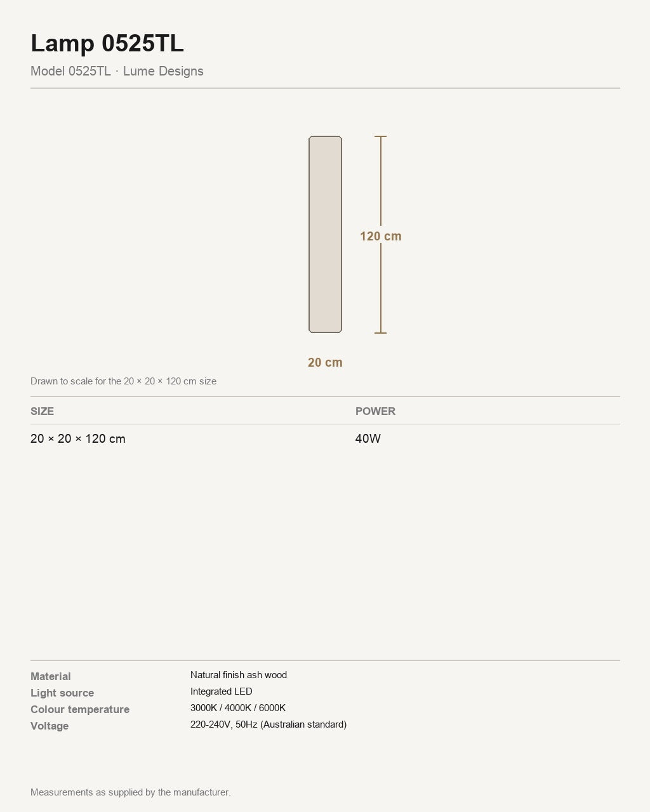Click the POWER column header
The image size is (650, 812).
point(375,411)
